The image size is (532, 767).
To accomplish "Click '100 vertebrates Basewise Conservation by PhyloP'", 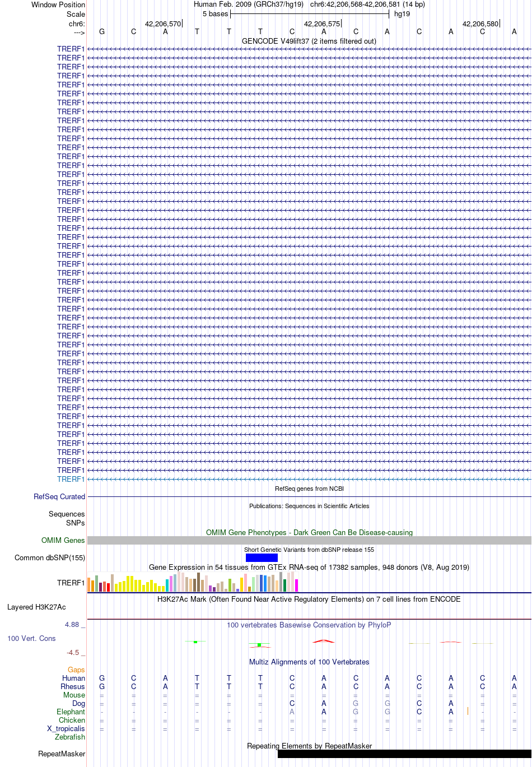I will [309, 625].
